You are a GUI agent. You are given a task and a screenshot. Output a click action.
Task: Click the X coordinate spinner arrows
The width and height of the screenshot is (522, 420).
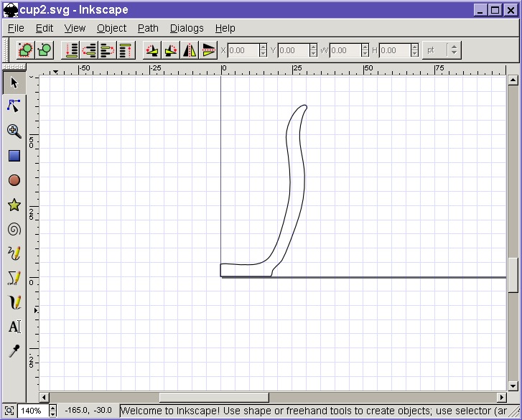pos(263,50)
